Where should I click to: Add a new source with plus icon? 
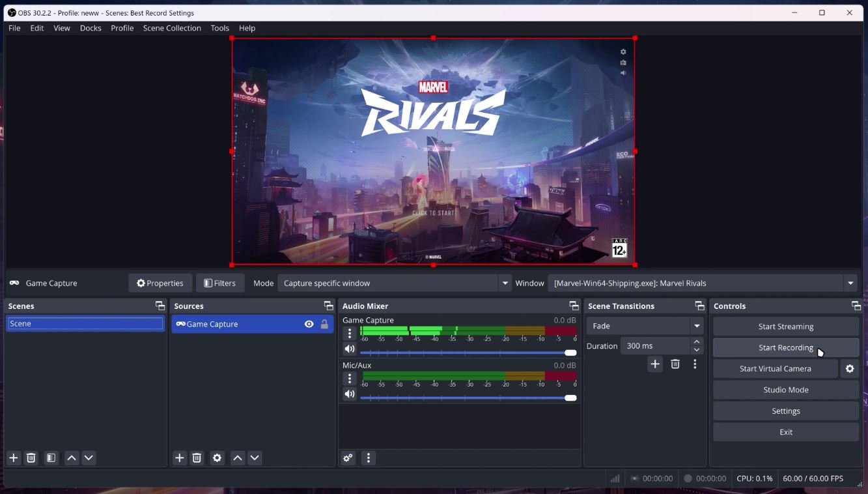(x=180, y=458)
